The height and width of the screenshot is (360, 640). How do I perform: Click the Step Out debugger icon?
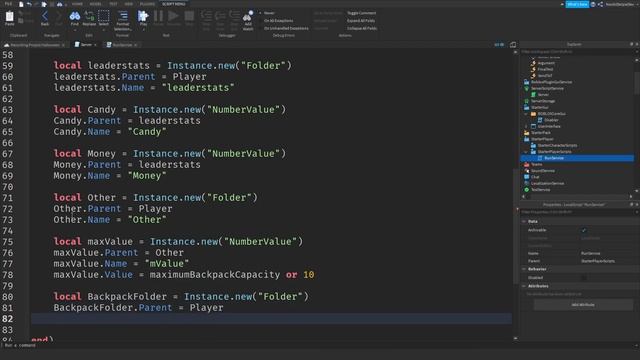(x=234, y=16)
